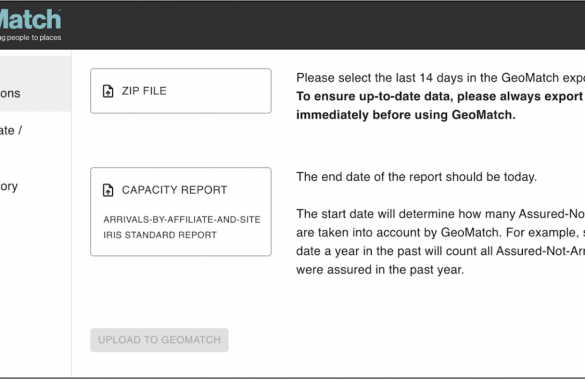The image size is (585, 380).
Task: Click ARRIVALS-BY-AFFILIATE-AND-SITE text
Action: click(x=182, y=220)
